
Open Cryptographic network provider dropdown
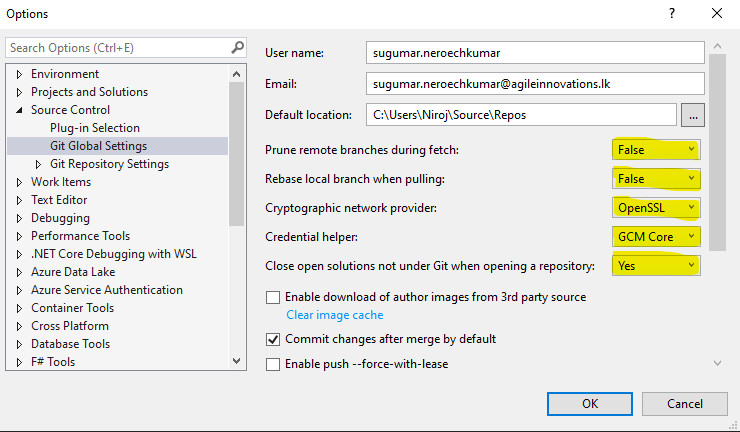(656, 208)
